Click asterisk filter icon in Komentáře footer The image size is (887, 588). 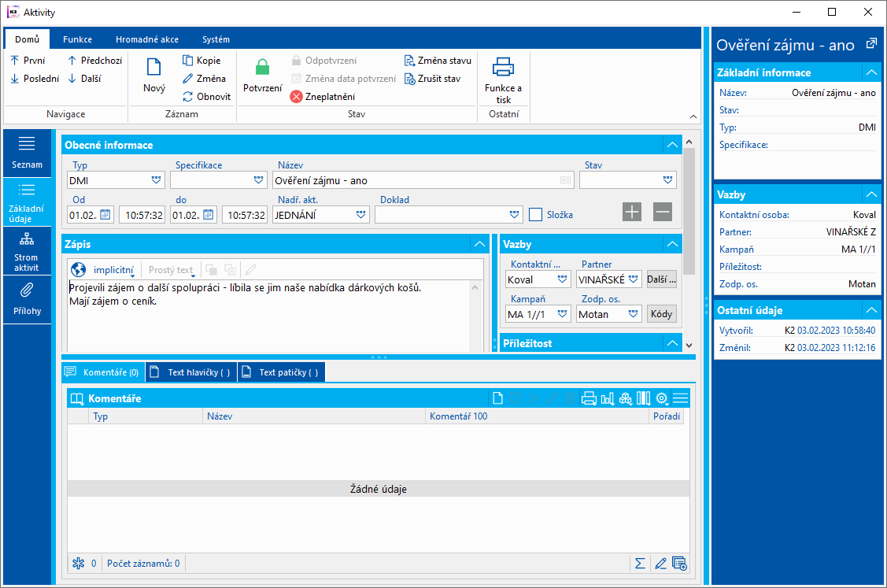[x=78, y=564]
